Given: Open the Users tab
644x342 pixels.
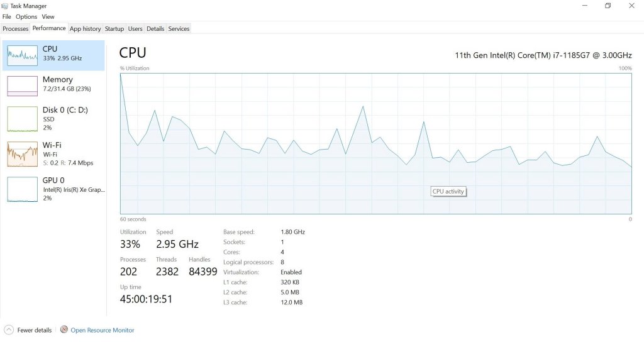Looking at the screenshot, I should [x=135, y=29].
